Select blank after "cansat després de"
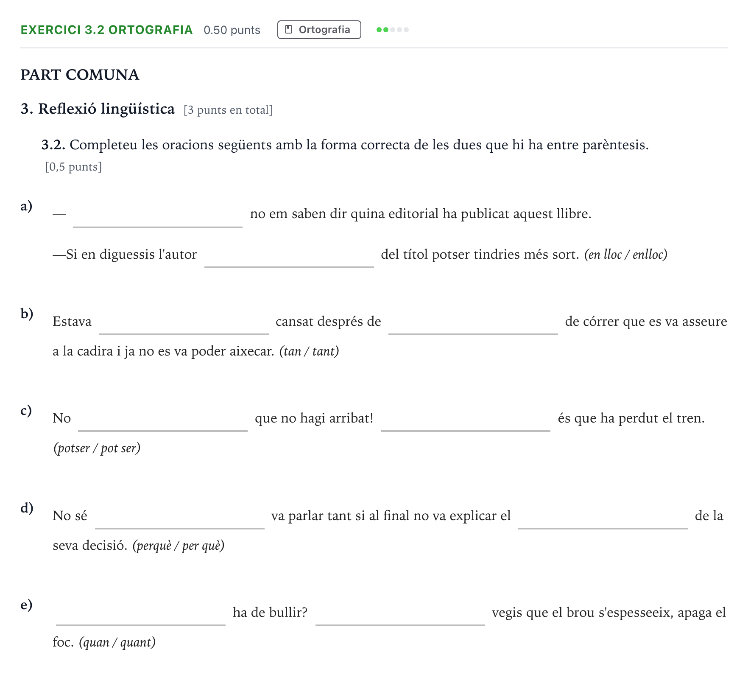748x700 pixels. 473,322
